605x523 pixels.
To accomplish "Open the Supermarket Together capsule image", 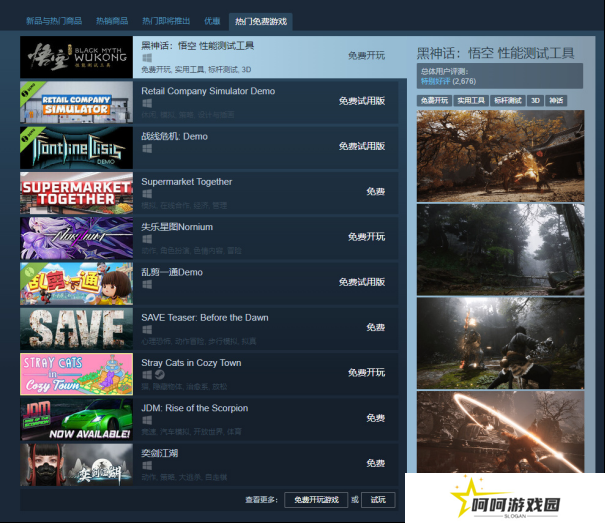I will click(x=76, y=193).
